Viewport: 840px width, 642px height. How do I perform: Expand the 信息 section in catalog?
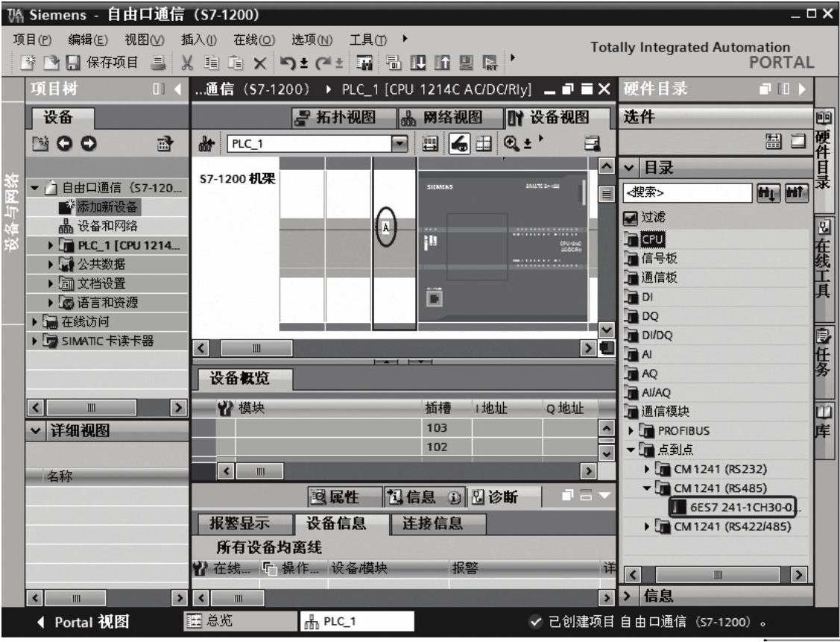pos(628,595)
